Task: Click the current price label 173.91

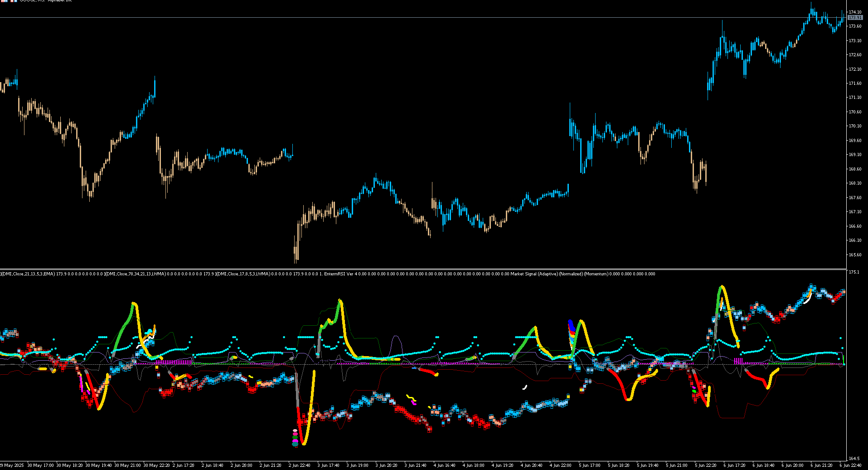Action: (x=855, y=18)
